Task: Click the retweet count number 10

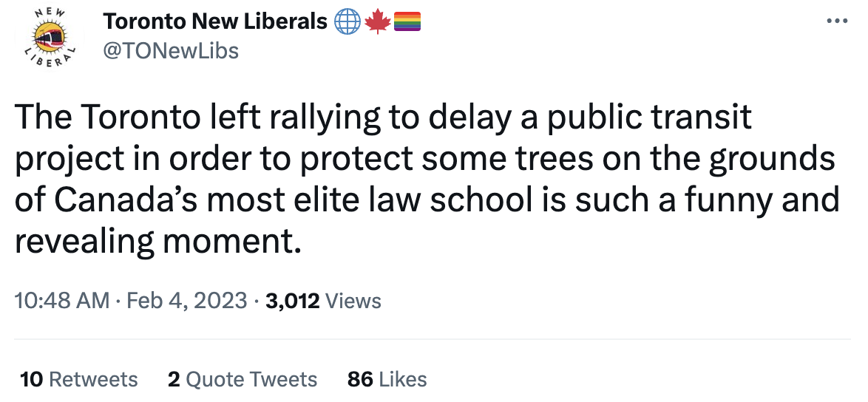Action: [x=31, y=379]
